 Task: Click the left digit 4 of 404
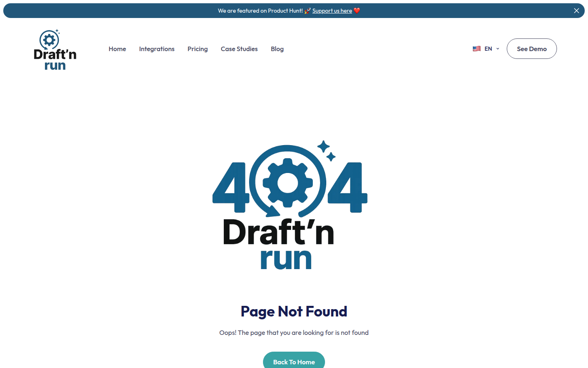pos(231,187)
